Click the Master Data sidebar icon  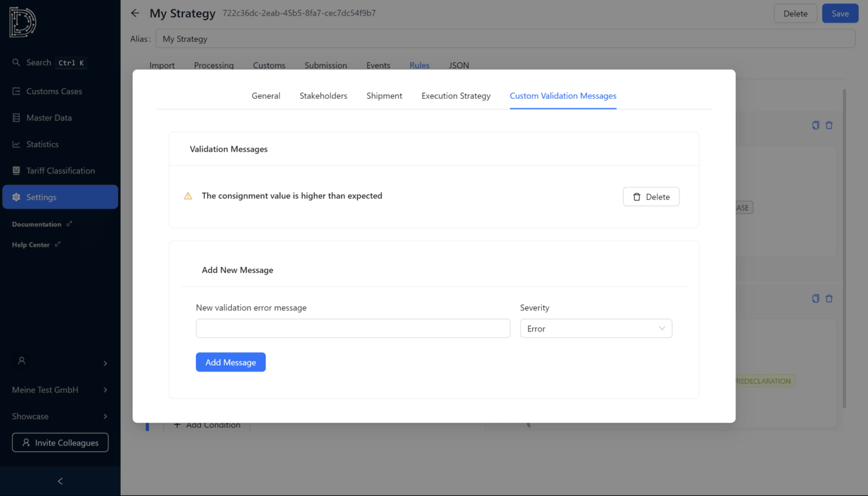16,118
